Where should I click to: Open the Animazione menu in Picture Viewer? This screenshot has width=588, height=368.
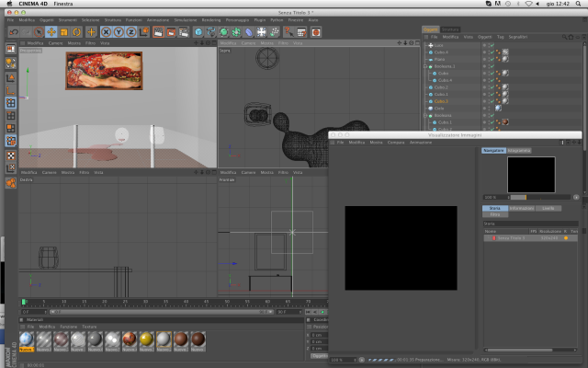421,143
